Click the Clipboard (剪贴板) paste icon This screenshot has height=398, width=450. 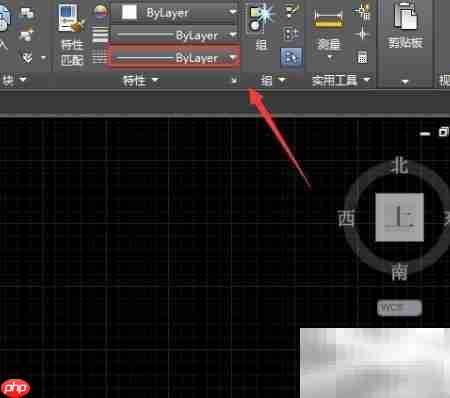click(405, 16)
